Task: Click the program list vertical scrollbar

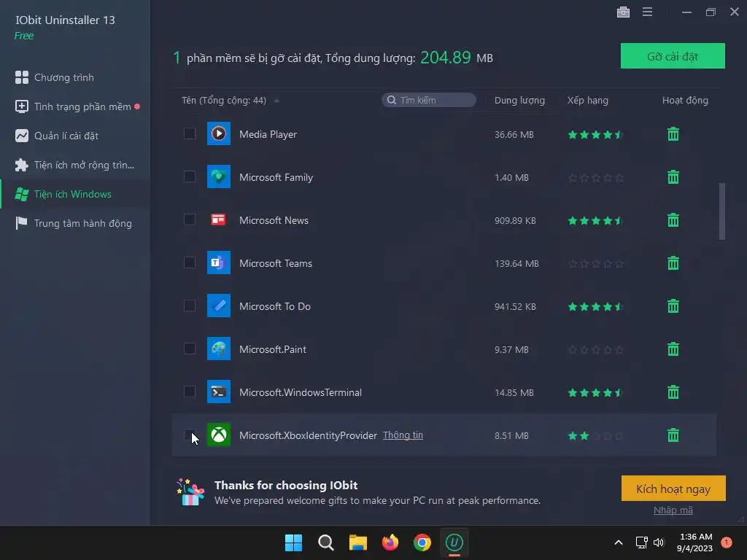Action: 721,211
